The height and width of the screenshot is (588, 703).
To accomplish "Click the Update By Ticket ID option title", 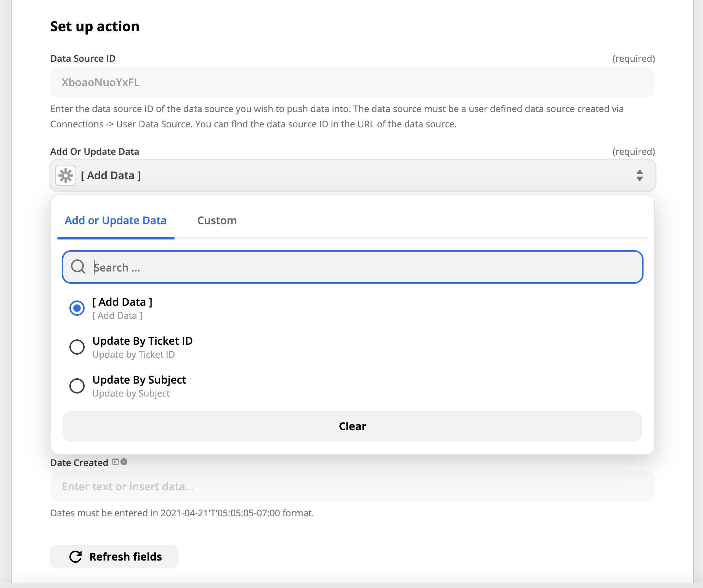I will [142, 341].
